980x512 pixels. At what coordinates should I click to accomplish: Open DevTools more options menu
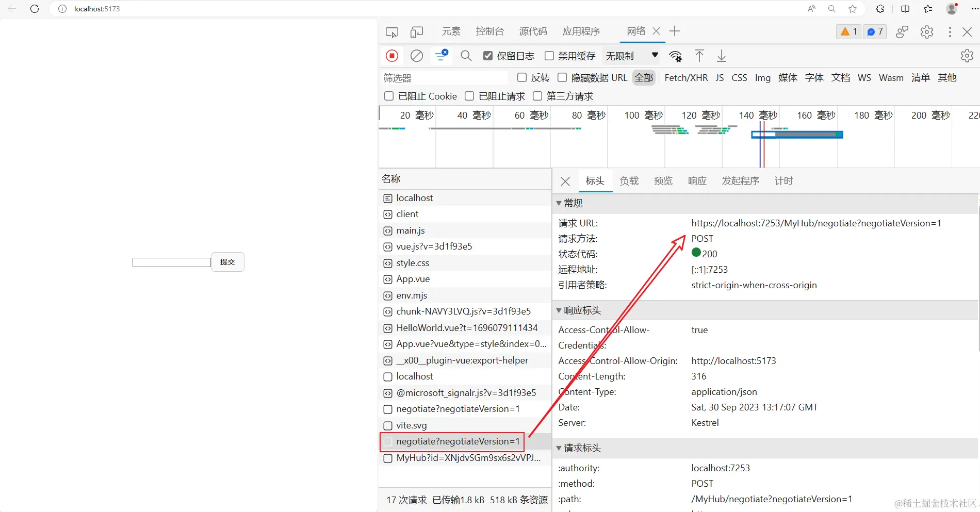950,32
